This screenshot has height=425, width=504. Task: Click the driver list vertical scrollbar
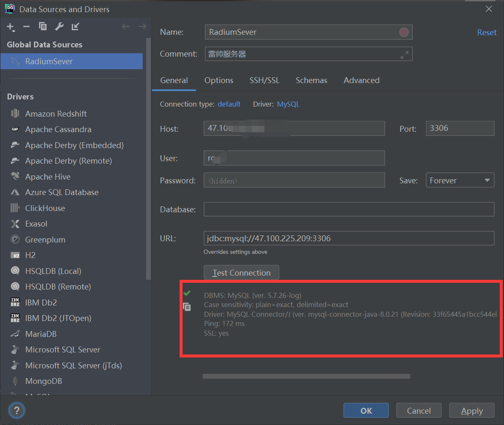click(x=148, y=159)
